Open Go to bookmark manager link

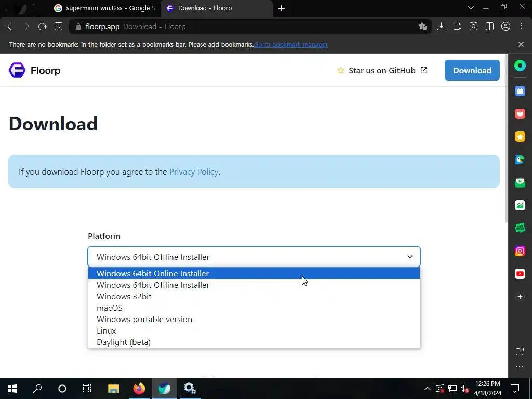(291, 45)
